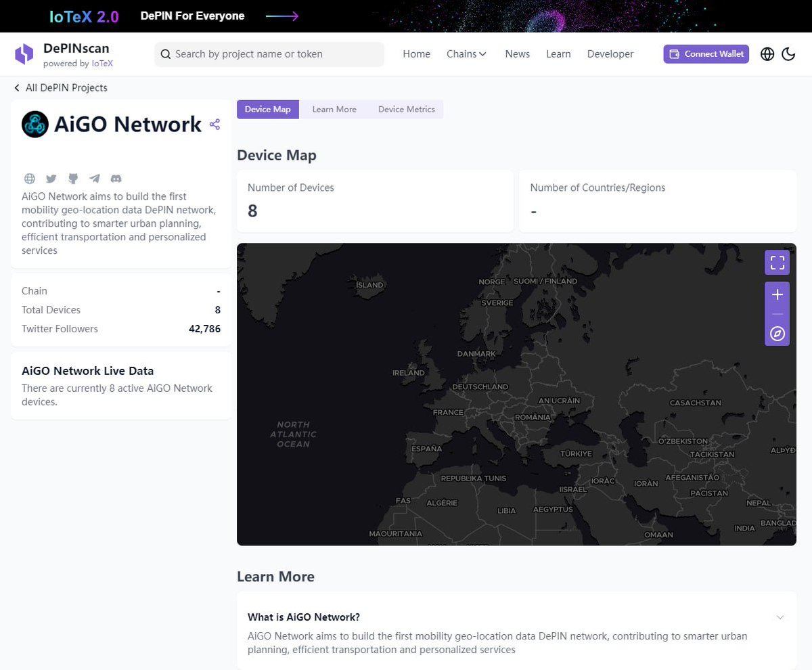Click the North Atlantic Ocean map label
The image size is (812, 670).
[294, 434]
